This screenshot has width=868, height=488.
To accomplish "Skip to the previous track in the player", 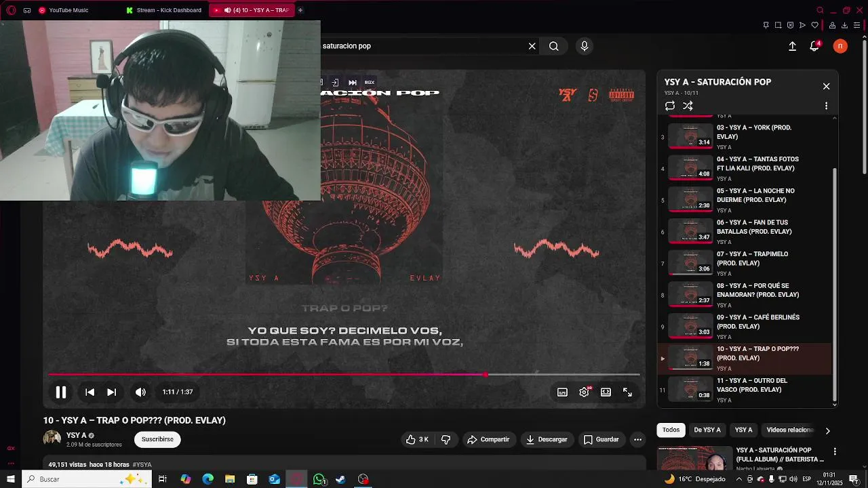I will pyautogui.click(x=90, y=392).
